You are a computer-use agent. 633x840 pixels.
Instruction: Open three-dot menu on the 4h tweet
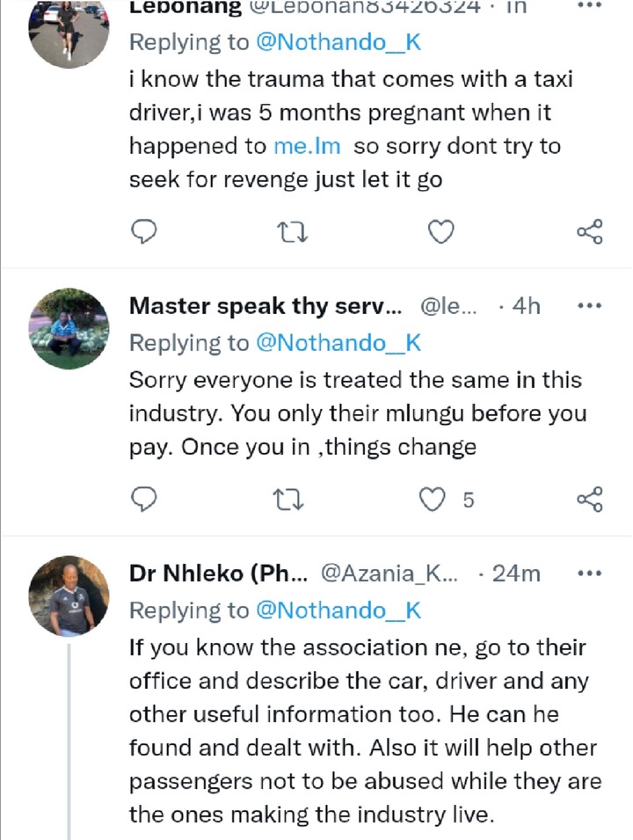(x=590, y=306)
